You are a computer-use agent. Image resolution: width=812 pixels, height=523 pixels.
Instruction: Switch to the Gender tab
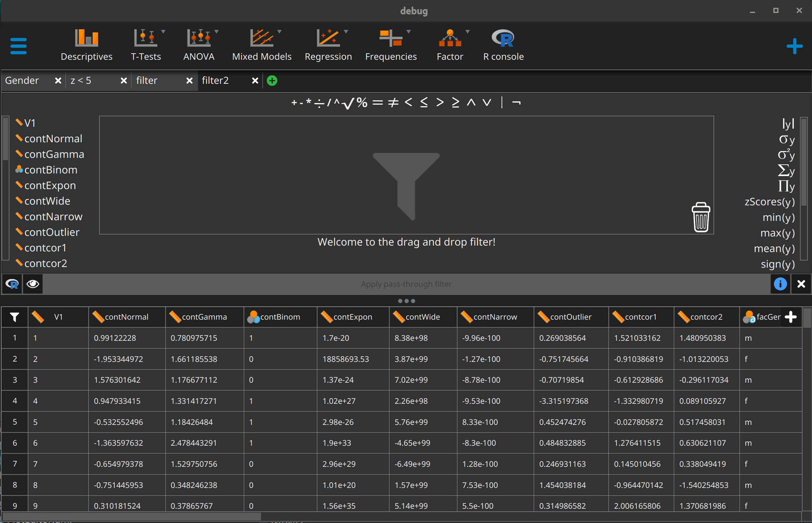(x=22, y=81)
